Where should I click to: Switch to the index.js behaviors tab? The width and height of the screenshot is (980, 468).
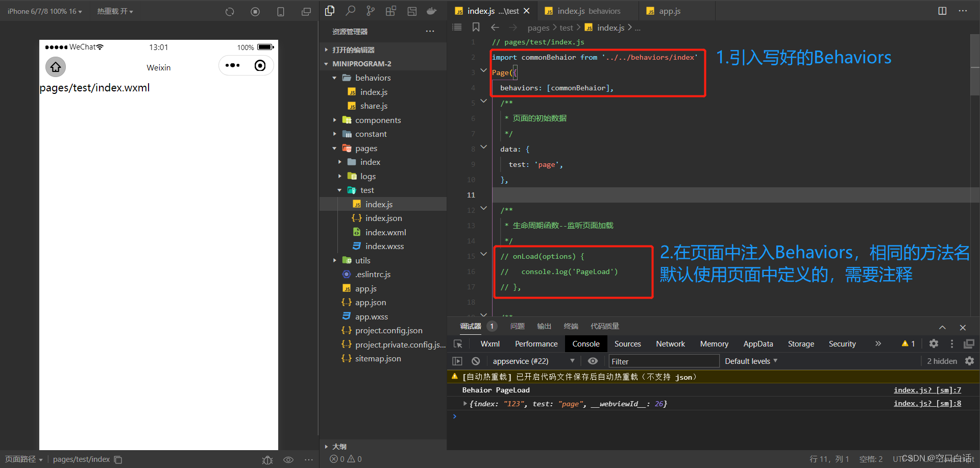pos(589,11)
